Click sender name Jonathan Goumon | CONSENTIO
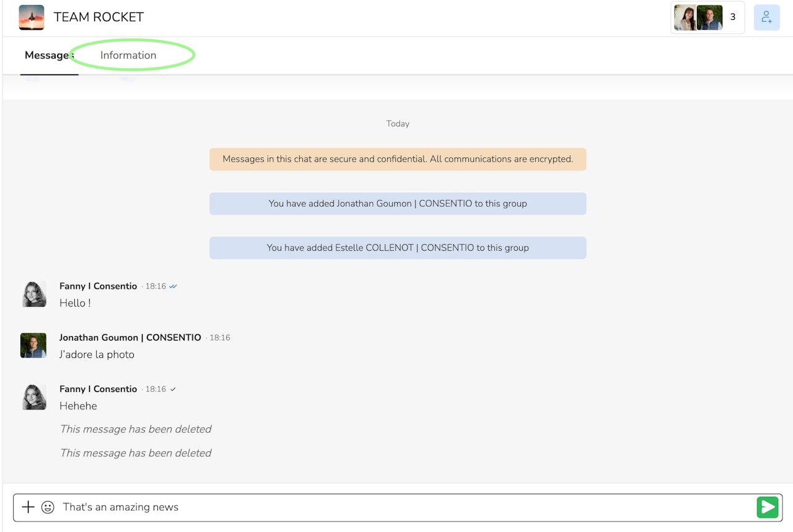Screen dimensions: 793x532 [130, 338]
